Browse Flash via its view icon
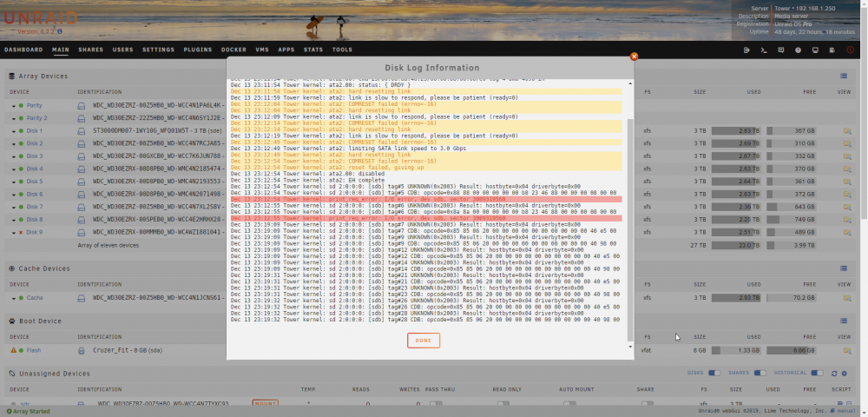This screenshot has width=868, height=417. 847,351
